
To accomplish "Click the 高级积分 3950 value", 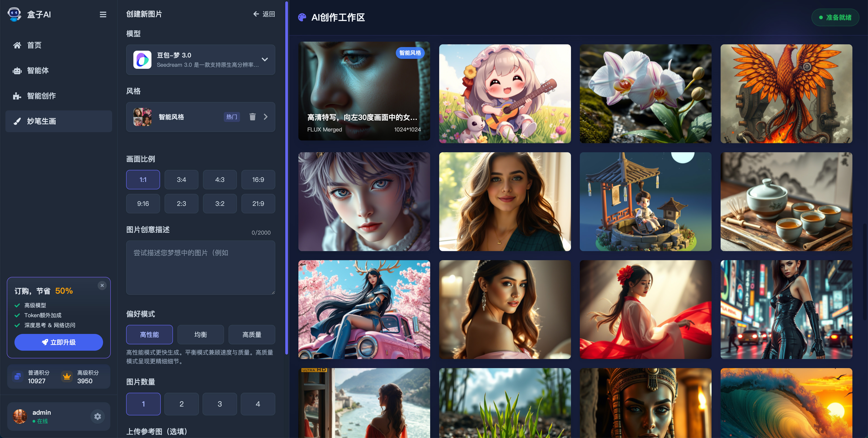I will click(x=85, y=381).
